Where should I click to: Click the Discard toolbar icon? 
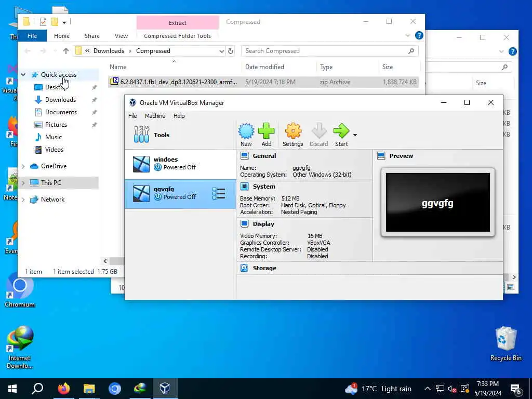(x=318, y=135)
